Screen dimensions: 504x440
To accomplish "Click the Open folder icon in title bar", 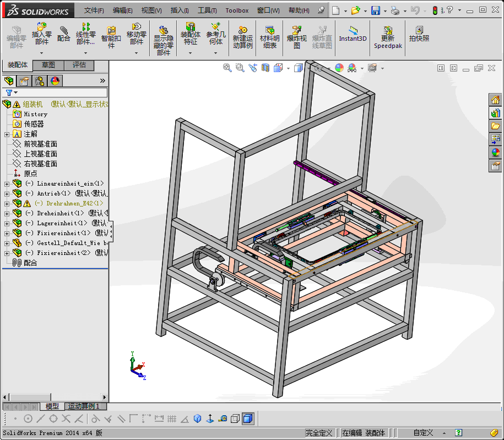I will tap(355, 10).
